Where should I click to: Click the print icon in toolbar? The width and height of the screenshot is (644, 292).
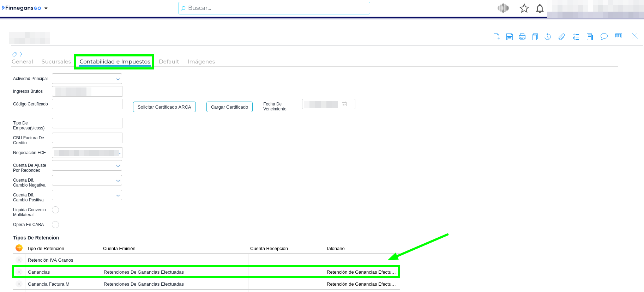tap(522, 37)
